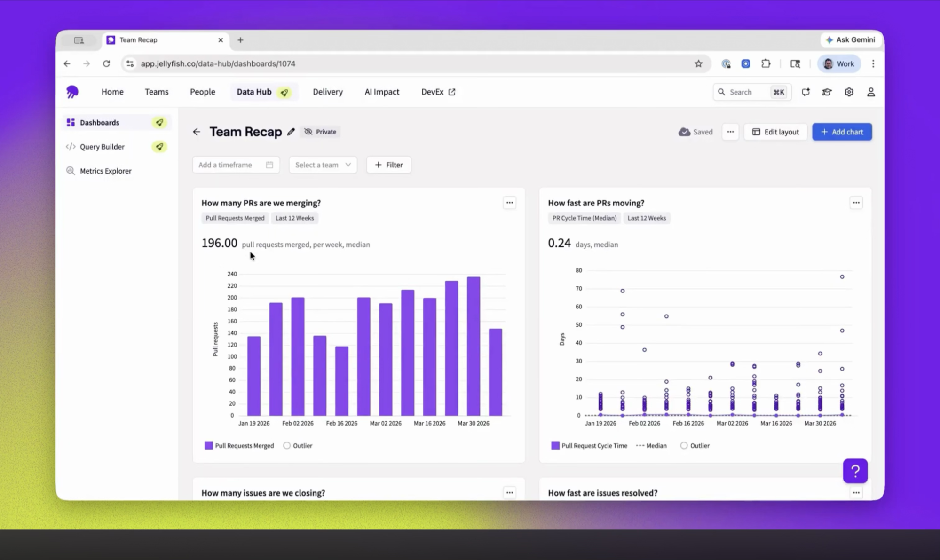
Task: Click Last 12 Weeks tag in cycle time chart
Action: click(x=647, y=218)
